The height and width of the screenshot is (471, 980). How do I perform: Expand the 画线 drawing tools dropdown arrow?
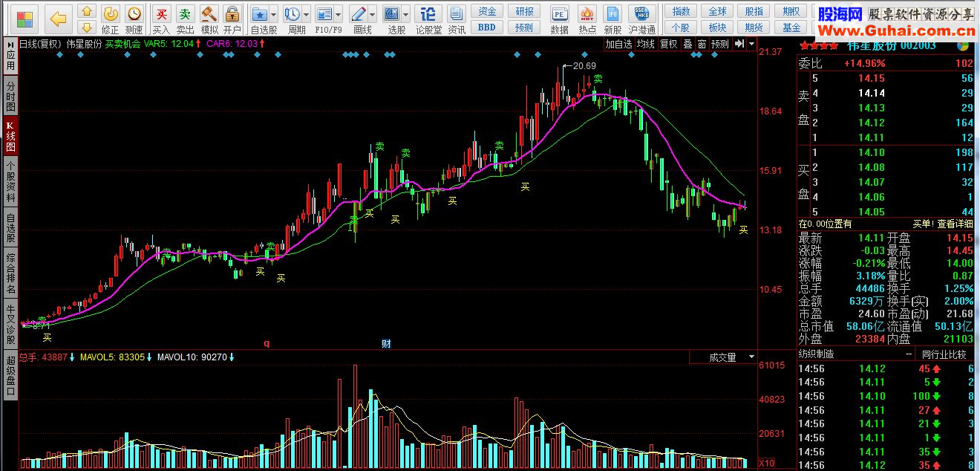pyautogui.click(x=373, y=14)
